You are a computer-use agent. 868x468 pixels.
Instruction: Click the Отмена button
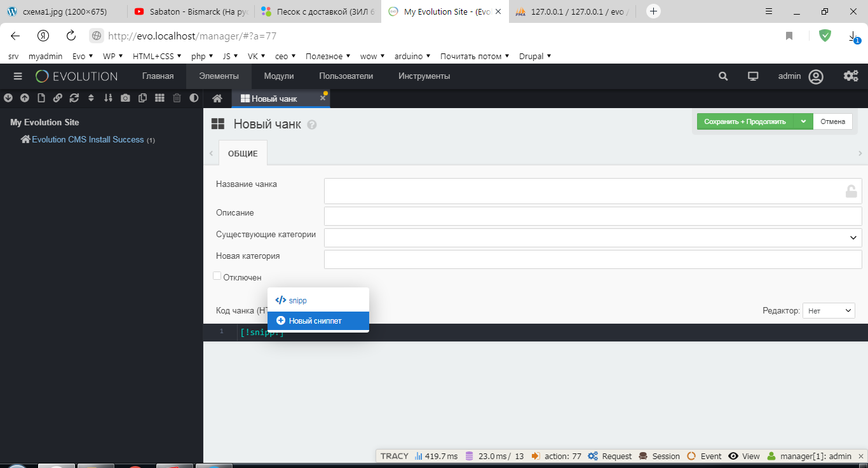[x=832, y=121]
